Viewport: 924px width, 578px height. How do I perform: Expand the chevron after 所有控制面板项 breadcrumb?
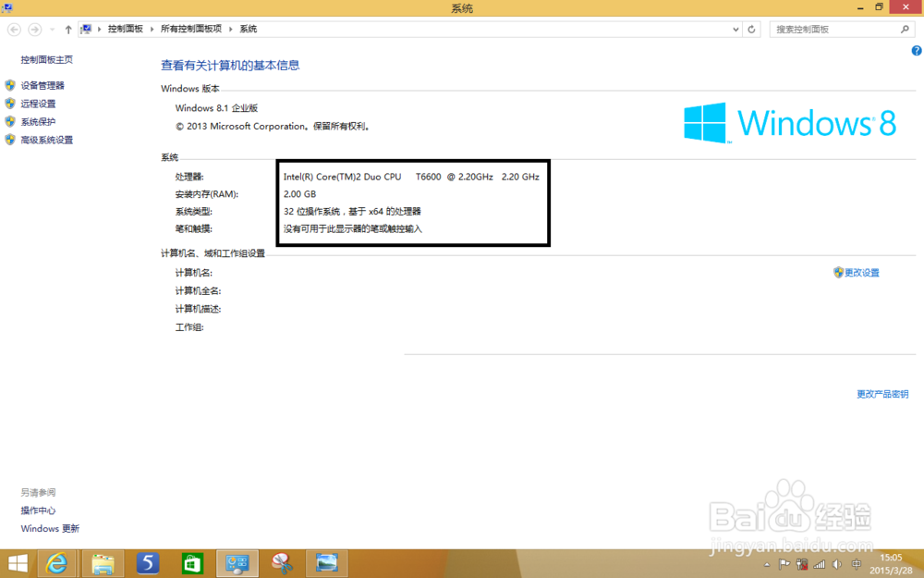(x=230, y=29)
